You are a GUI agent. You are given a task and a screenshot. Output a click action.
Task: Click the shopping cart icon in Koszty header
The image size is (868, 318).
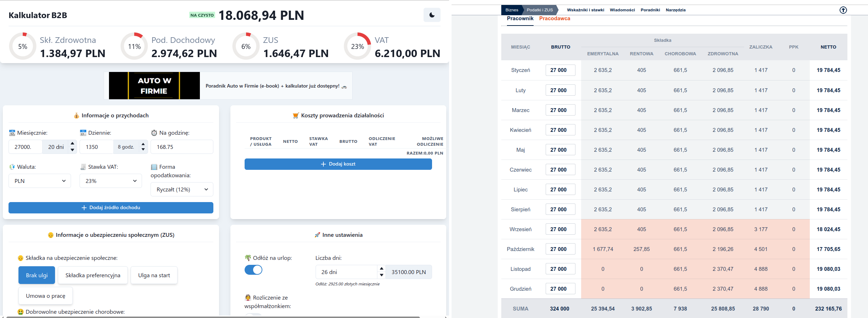coord(296,116)
